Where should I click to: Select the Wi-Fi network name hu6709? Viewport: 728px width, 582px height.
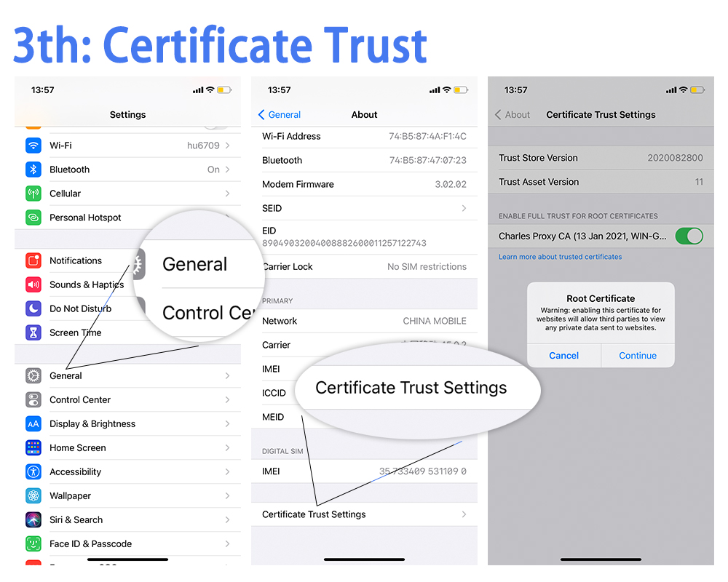pos(203,145)
